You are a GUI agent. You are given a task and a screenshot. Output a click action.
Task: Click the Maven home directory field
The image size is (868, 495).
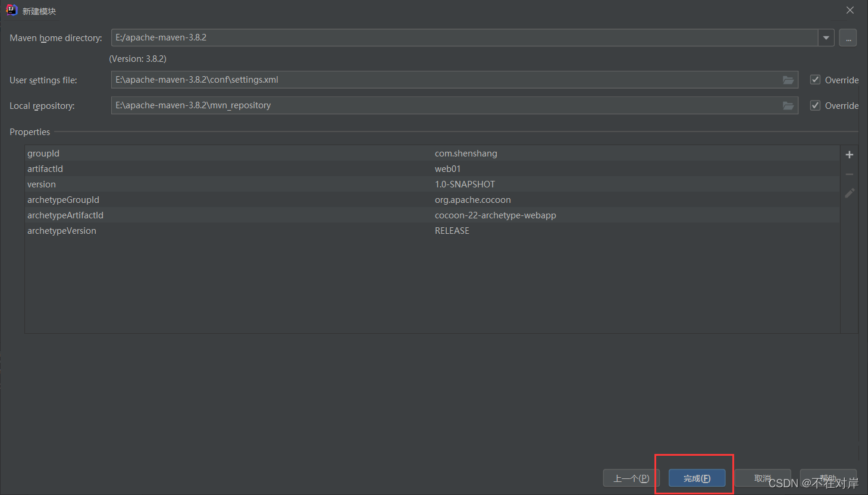[x=465, y=37]
